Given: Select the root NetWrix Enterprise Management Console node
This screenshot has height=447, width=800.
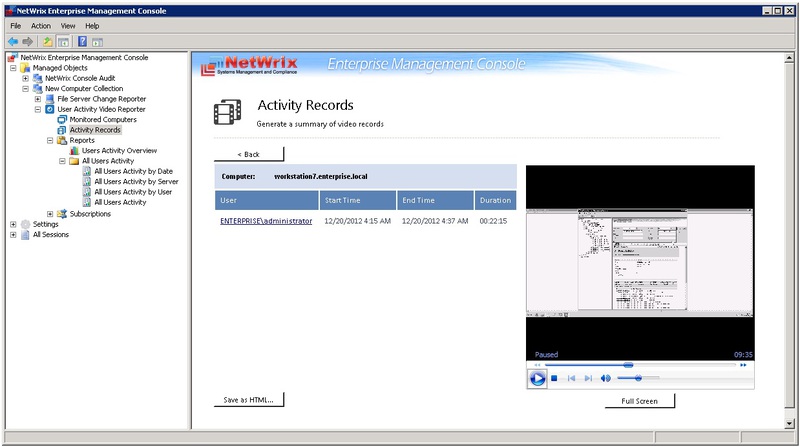Looking at the screenshot, I should tap(84, 57).
